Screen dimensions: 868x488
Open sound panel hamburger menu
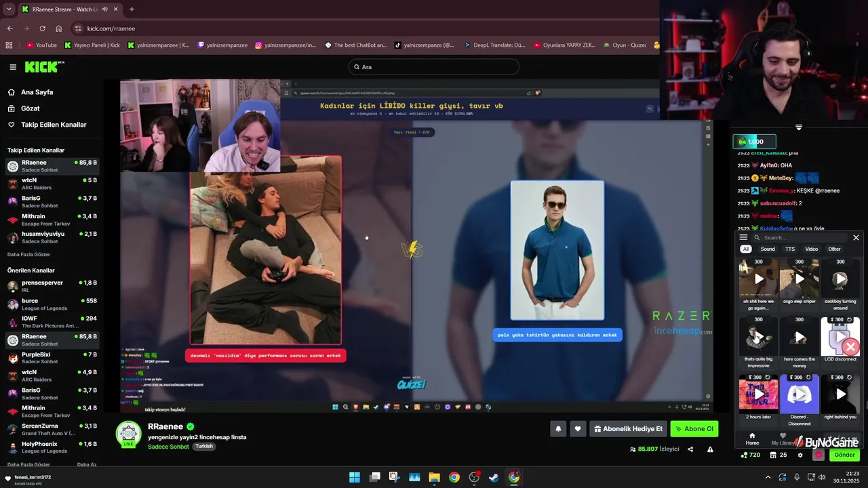point(743,237)
